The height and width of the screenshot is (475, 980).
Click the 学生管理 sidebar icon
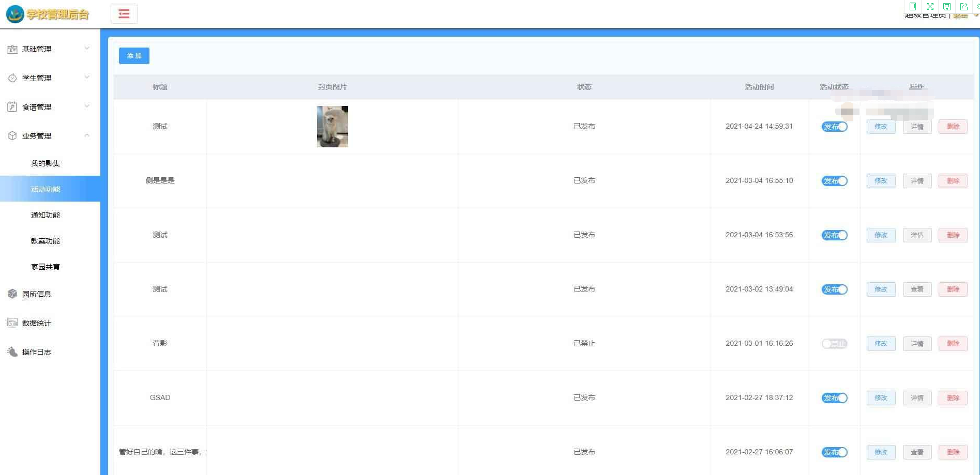coord(12,78)
